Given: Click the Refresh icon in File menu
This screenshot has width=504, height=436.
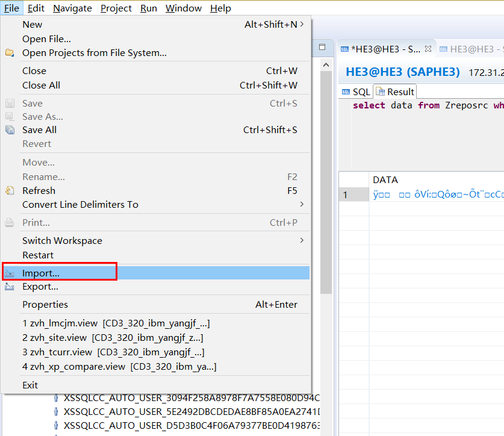Looking at the screenshot, I should point(10,191).
